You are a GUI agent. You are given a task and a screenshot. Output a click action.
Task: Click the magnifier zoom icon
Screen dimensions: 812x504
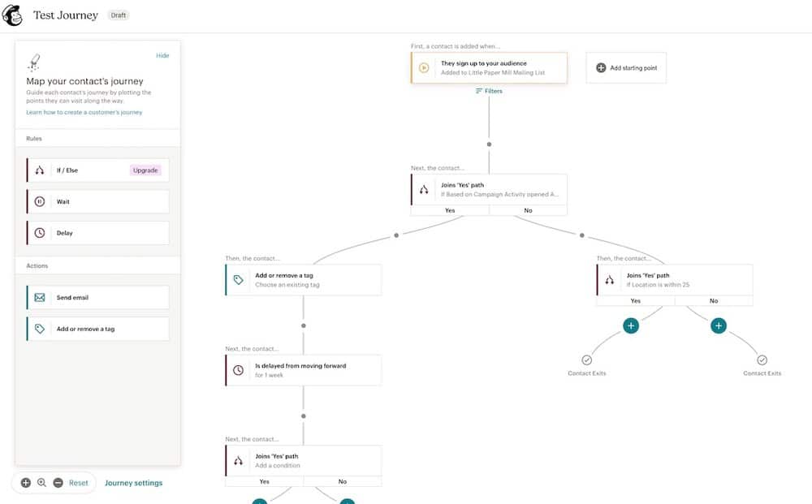(42, 483)
